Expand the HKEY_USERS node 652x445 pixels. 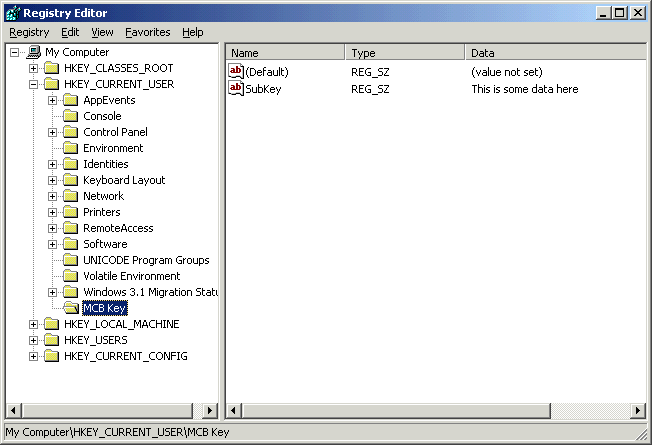coord(34,340)
